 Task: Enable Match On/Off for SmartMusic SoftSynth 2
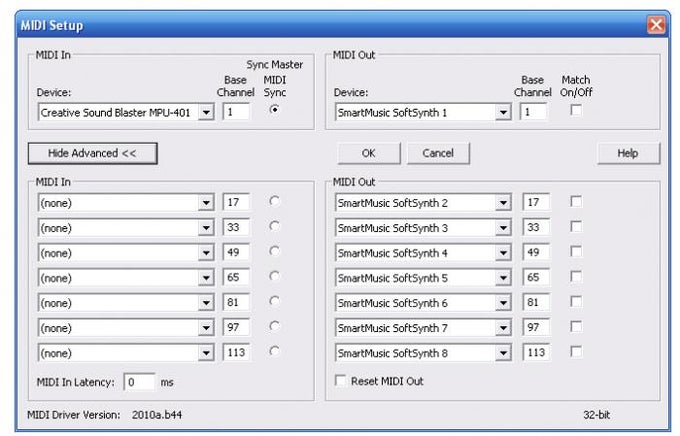pyautogui.click(x=576, y=201)
